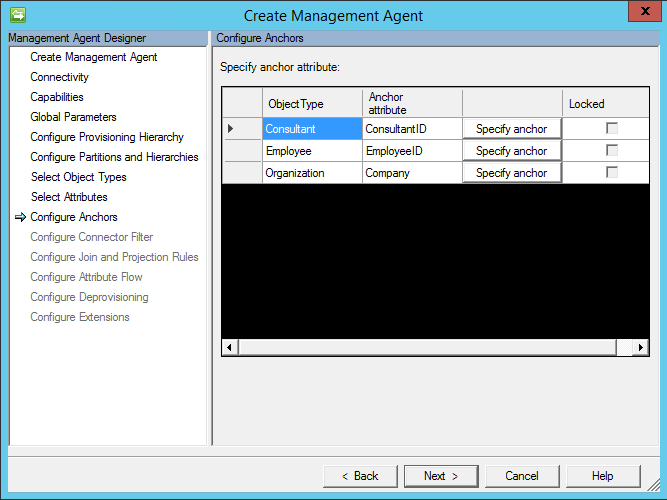Open the Create Management Agent step
Viewport: 667px width, 500px height.
tap(94, 57)
